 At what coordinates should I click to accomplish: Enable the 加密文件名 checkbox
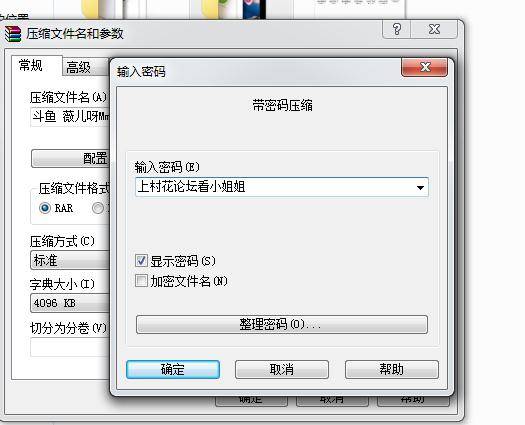point(141,281)
